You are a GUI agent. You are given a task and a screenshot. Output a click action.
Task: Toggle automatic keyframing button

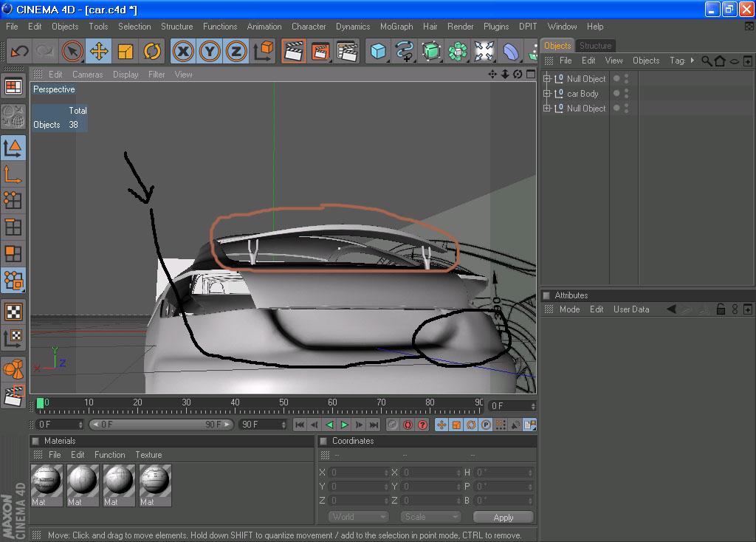[x=408, y=425]
